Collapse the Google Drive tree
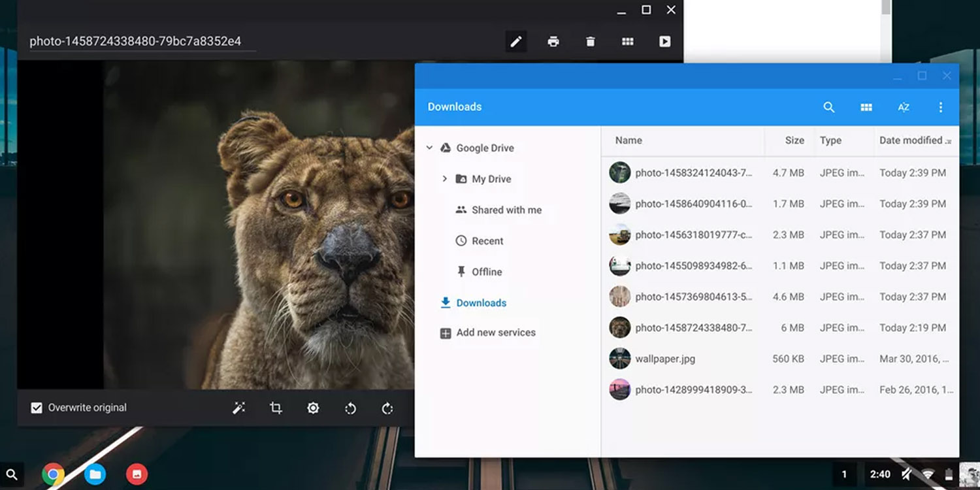Screen dimensions: 980x490 point(429,148)
